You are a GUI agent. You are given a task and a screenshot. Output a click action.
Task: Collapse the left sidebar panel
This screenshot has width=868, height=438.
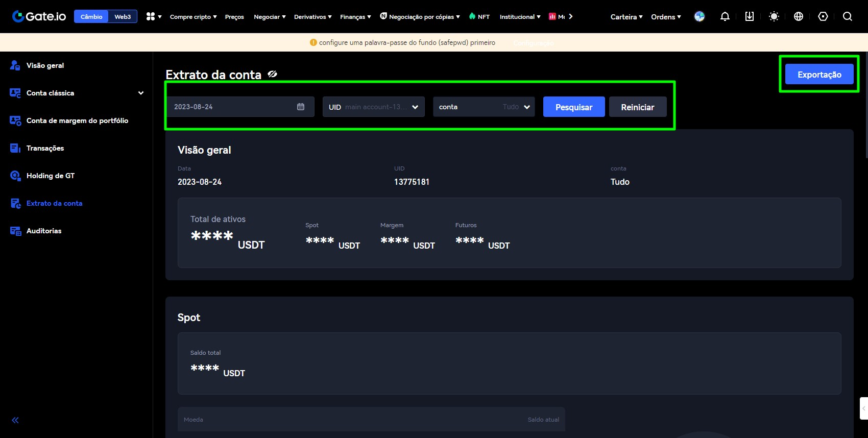pyautogui.click(x=15, y=420)
